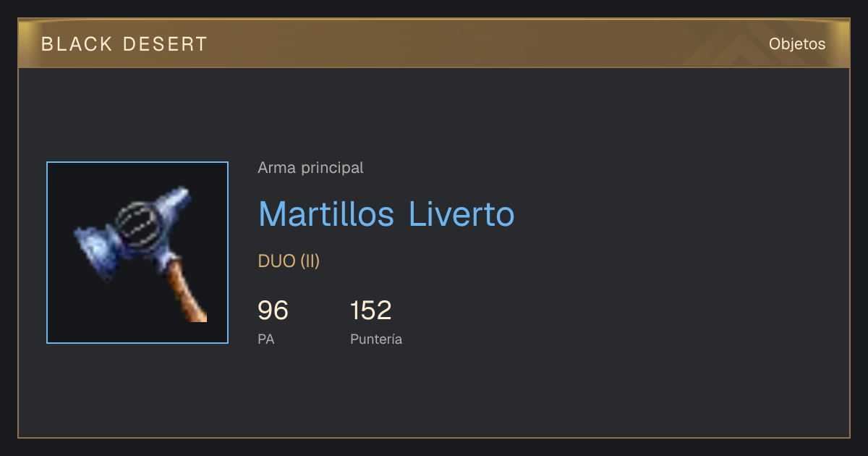Open the Objetos section link
Viewport: 868px width, 456px height.
point(797,44)
